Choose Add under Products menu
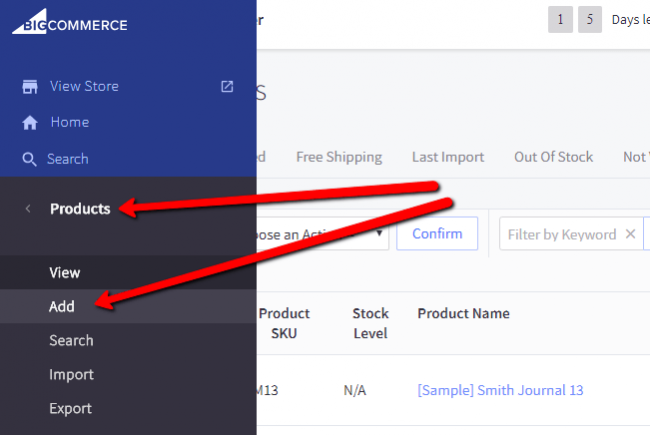This screenshot has width=650, height=435. point(62,307)
